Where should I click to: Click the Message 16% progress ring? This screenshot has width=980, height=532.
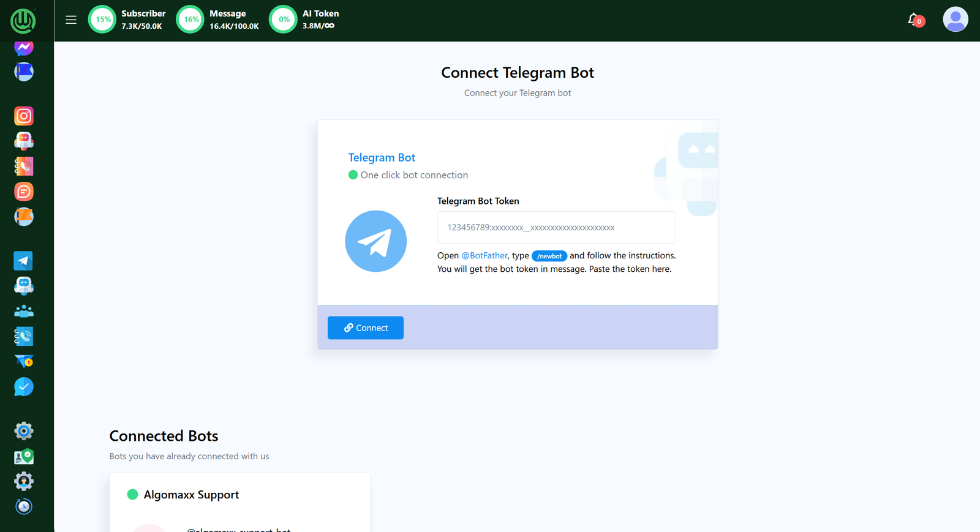click(190, 20)
